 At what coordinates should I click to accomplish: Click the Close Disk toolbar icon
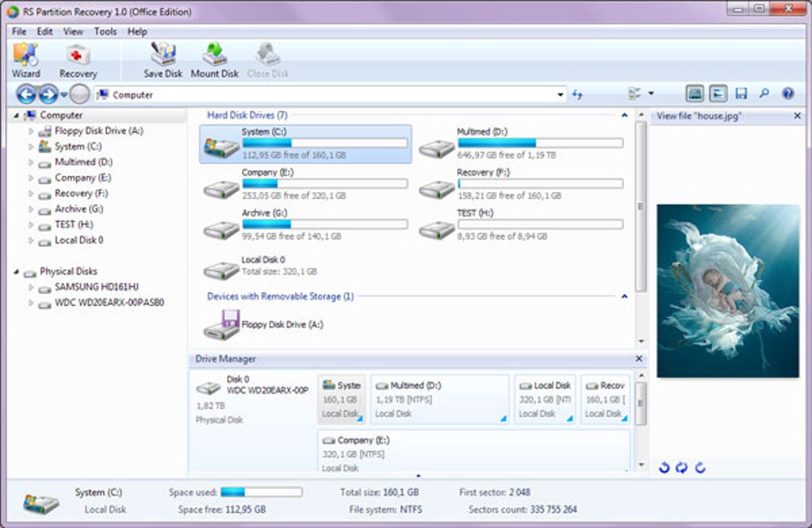tap(267, 60)
